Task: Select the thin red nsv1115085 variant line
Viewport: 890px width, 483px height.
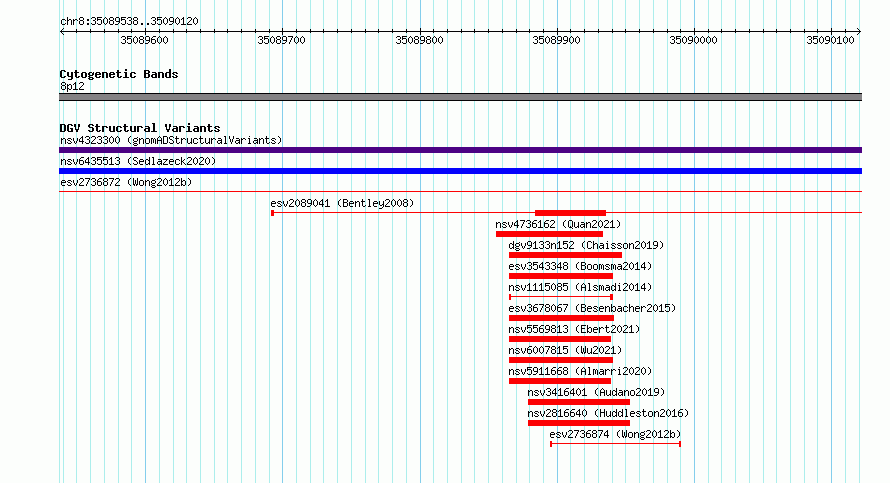Action: 561,297
